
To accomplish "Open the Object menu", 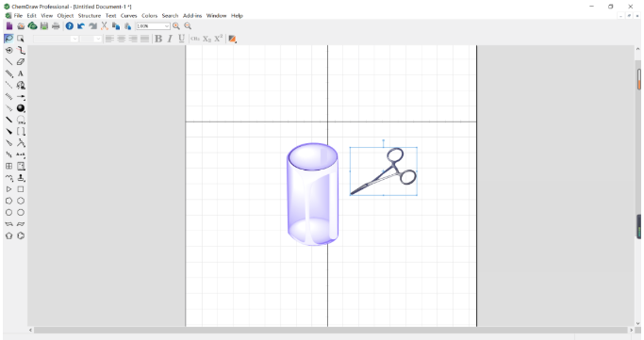I will 65,16.
